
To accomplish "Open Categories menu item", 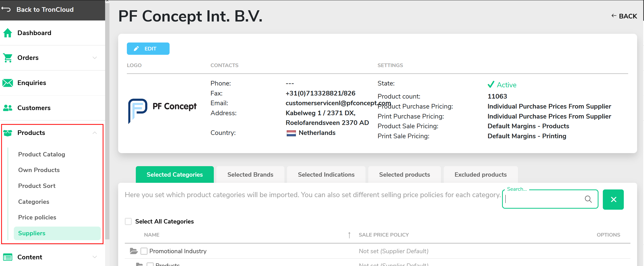I will [x=34, y=202].
